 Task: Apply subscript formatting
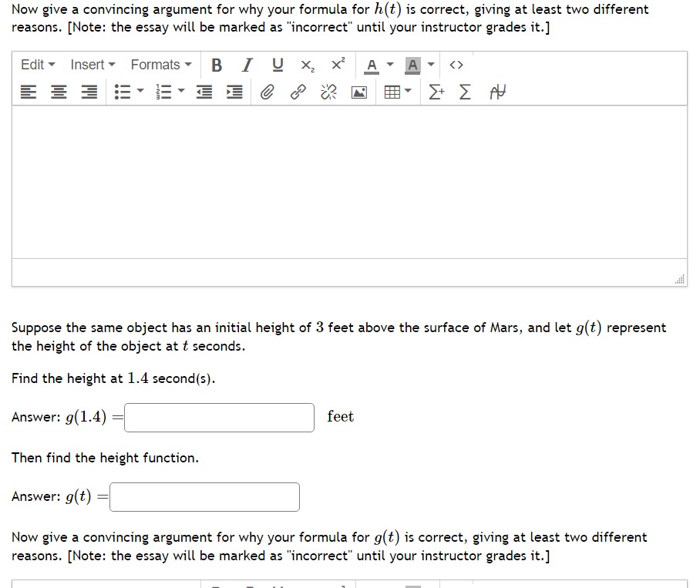click(x=308, y=66)
